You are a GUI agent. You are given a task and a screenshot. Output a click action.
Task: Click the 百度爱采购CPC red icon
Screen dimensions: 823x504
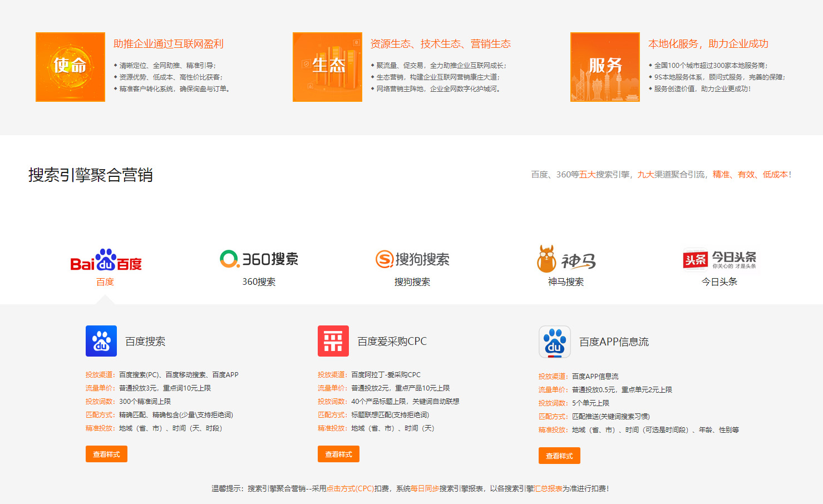(332, 340)
